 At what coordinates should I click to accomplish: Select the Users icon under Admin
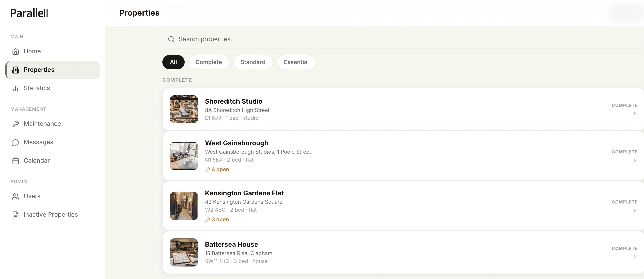click(16, 196)
